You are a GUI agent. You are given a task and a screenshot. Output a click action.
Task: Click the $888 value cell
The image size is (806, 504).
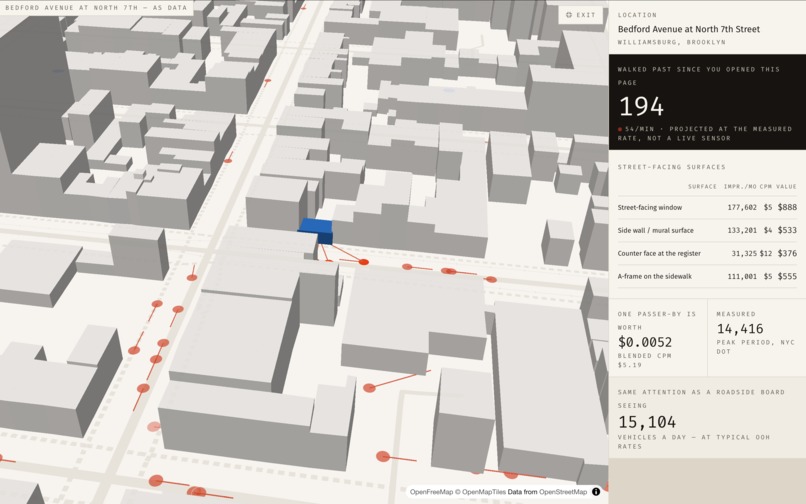click(x=787, y=207)
